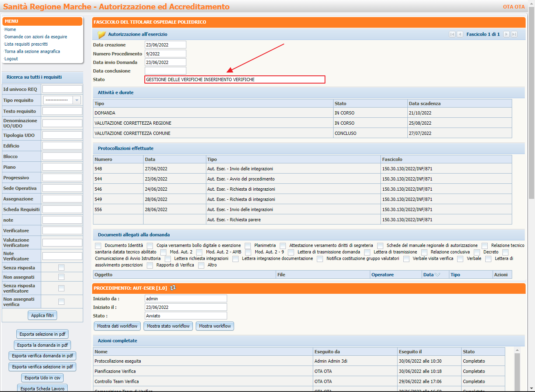535x392 pixels.
Task: Jump to the last fascicolo using the end arrow
Action: coord(514,34)
